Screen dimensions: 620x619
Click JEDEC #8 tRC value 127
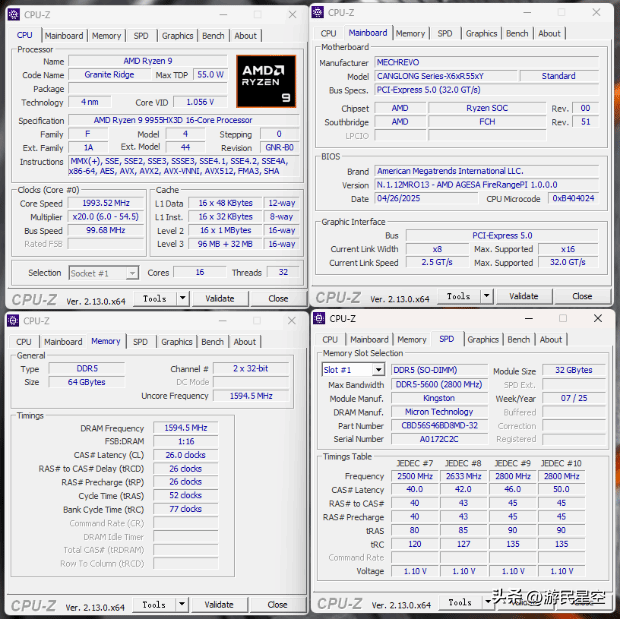(463, 544)
